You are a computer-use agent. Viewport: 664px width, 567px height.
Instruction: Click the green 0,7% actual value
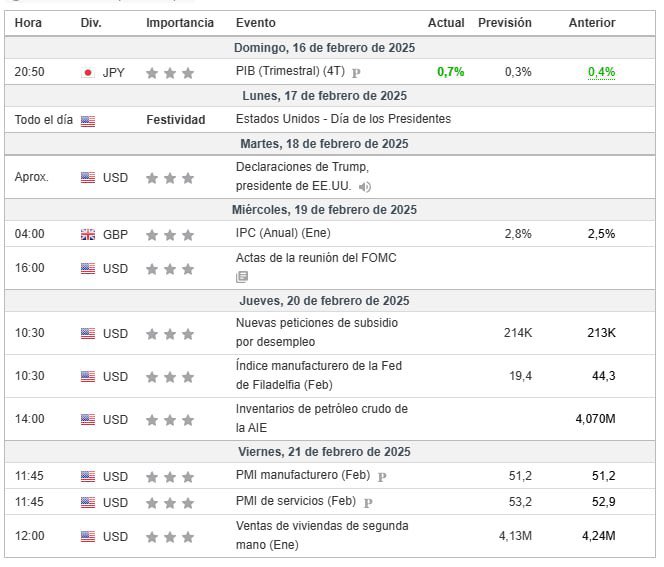(x=451, y=72)
